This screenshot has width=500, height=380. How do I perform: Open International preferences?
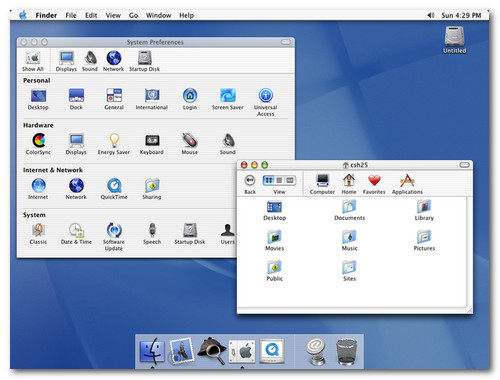pyautogui.click(x=152, y=99)
